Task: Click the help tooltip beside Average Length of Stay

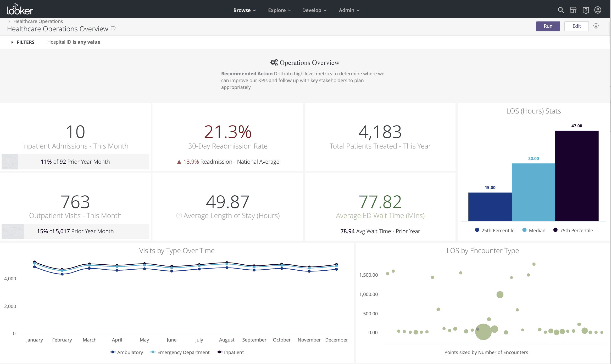Action: (x=179, y=216)
